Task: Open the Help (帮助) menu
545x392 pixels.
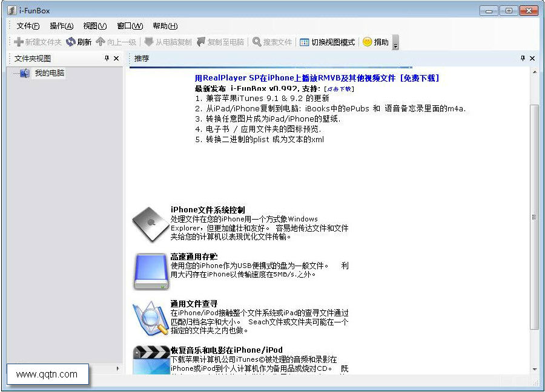Action: [x=165, y=26]
